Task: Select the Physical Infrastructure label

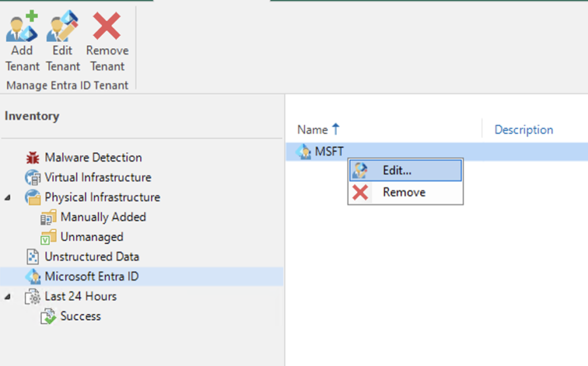Action: 102,197
